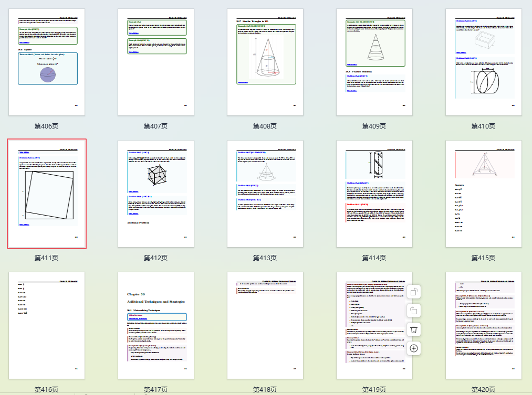
Task: Click the label 第413页
Action: [265, 258]
